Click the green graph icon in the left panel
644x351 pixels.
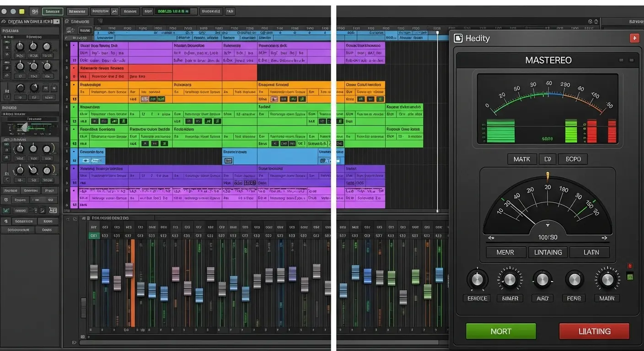[6, 210]
